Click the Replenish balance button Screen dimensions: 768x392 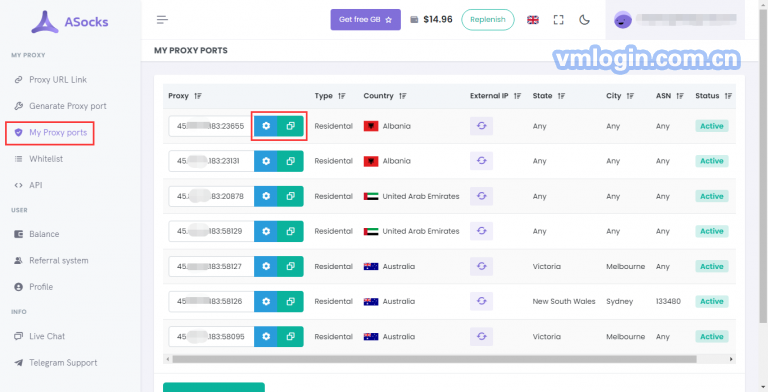(x=488, y=20)
